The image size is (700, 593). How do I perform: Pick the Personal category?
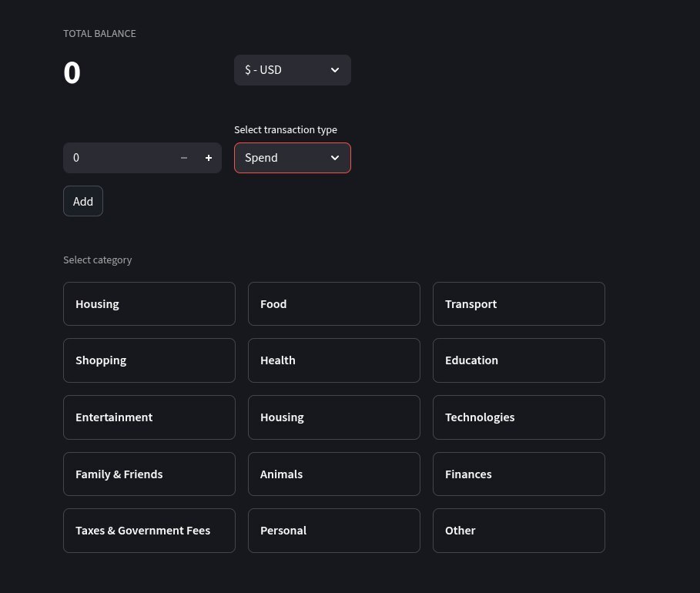click(334, 531)
